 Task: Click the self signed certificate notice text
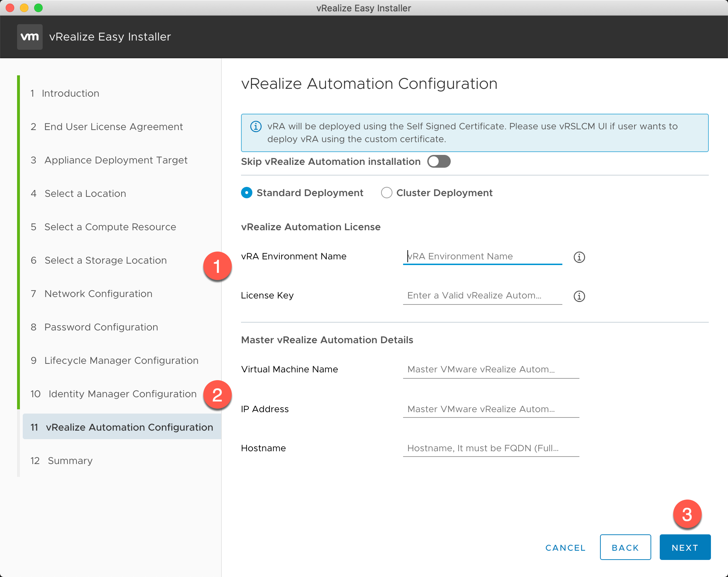[x=472, y=133]
